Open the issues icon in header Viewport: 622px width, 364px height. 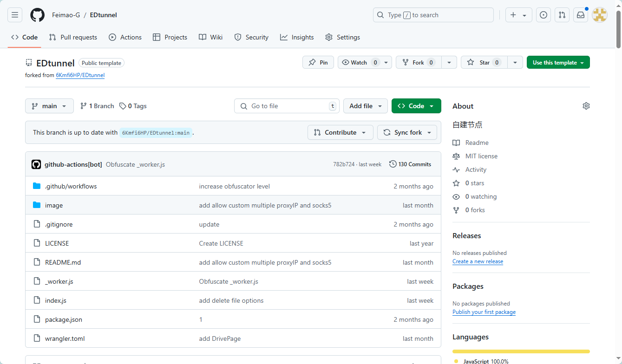point(543,15)
